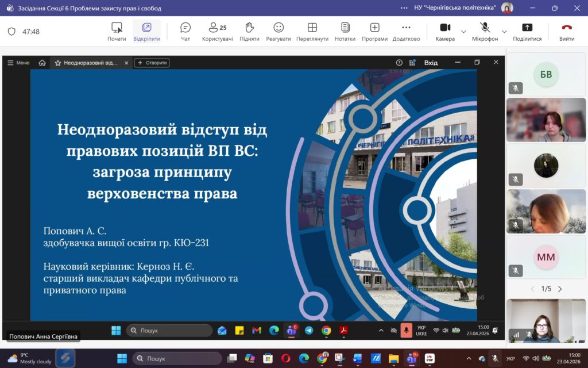
Task: Select the БВ participant tile
Action: coord(546,74)
